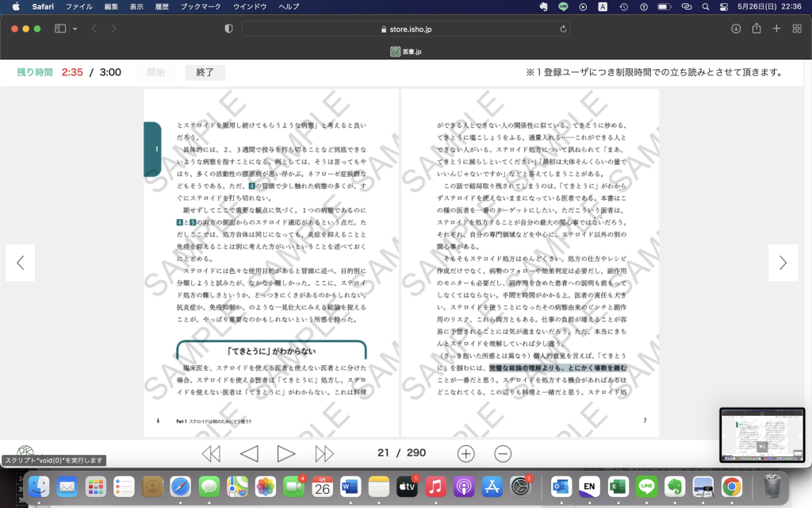Screen dimensions: 812x508
Task: Jump to last page with double-right arrow
Action: point(324,453)
